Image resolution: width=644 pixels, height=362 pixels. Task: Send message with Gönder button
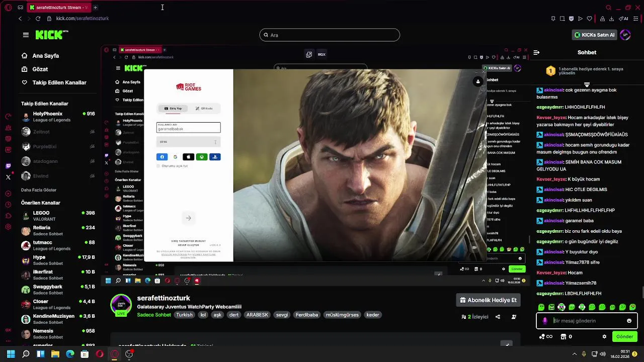(624, 337)
